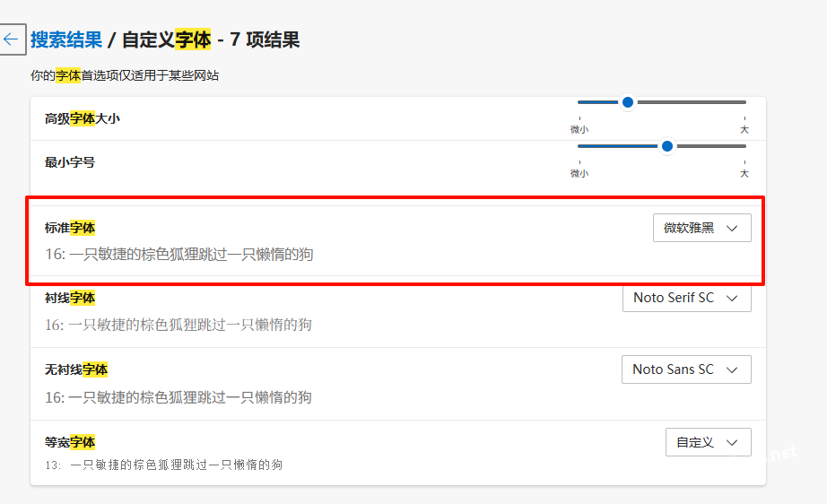
Task: Click the 标准字体 row label
Action: pos(70,228)
